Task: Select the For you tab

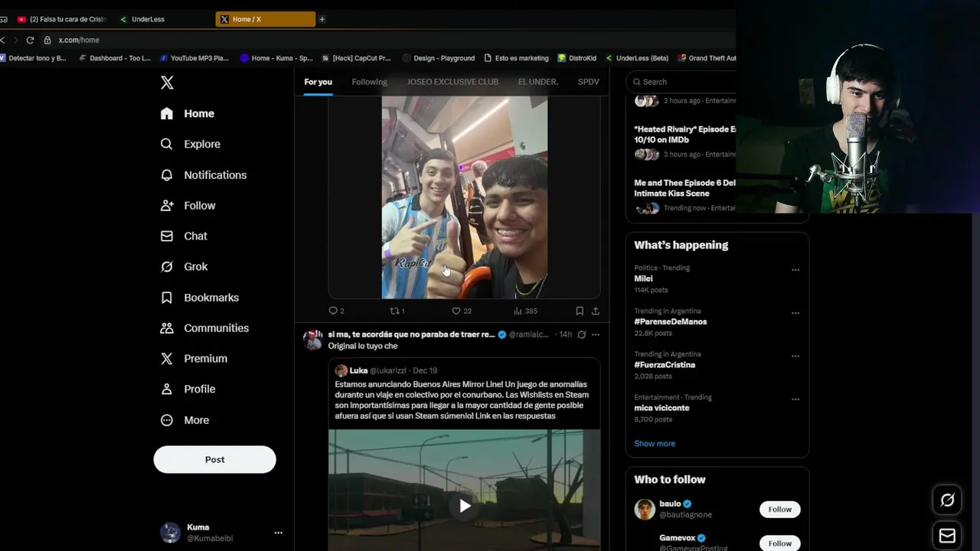Action: [318, 82]
